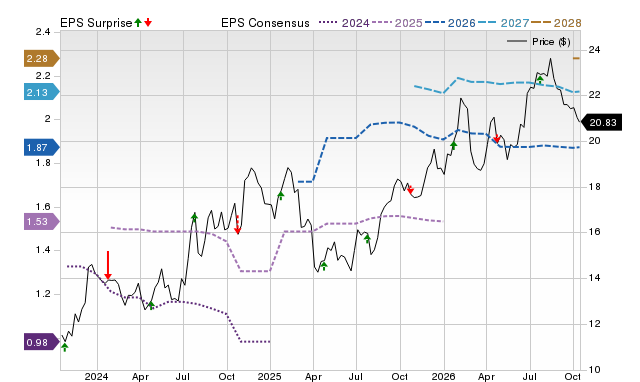Click the 2.28 brown EPS value tag
The width and height of the screenshot is (640, 382).
(42, 59)
